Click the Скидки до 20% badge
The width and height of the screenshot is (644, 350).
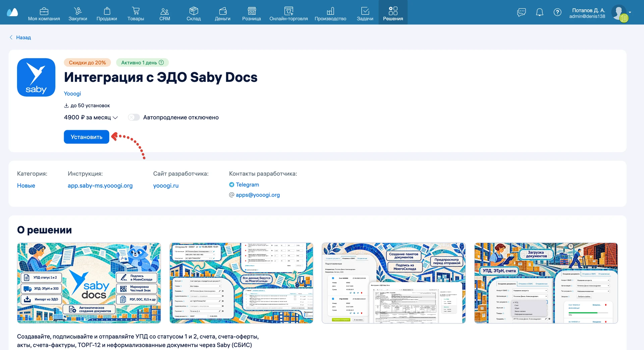point(87,63)
